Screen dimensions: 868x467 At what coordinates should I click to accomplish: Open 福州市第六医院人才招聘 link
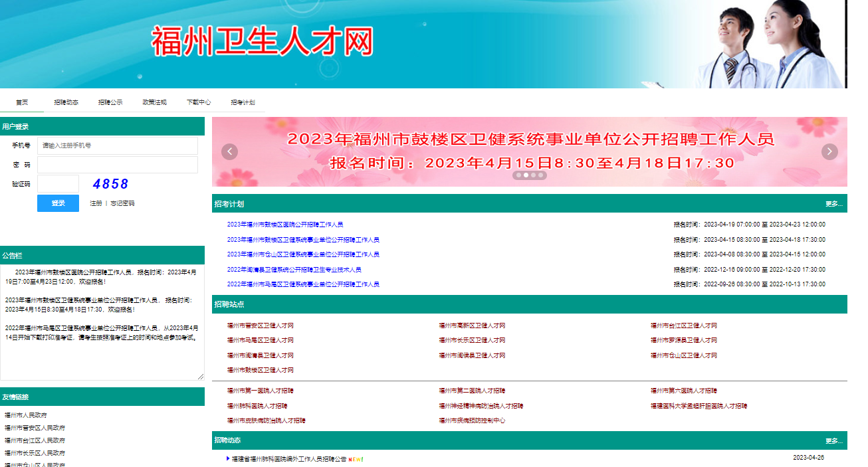684,391
